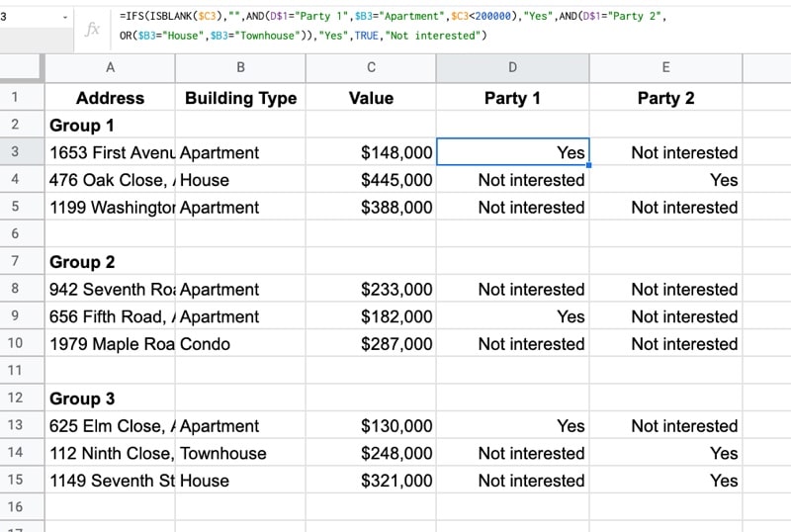Select column A header
Screen dimensions: 791x532
110,67
